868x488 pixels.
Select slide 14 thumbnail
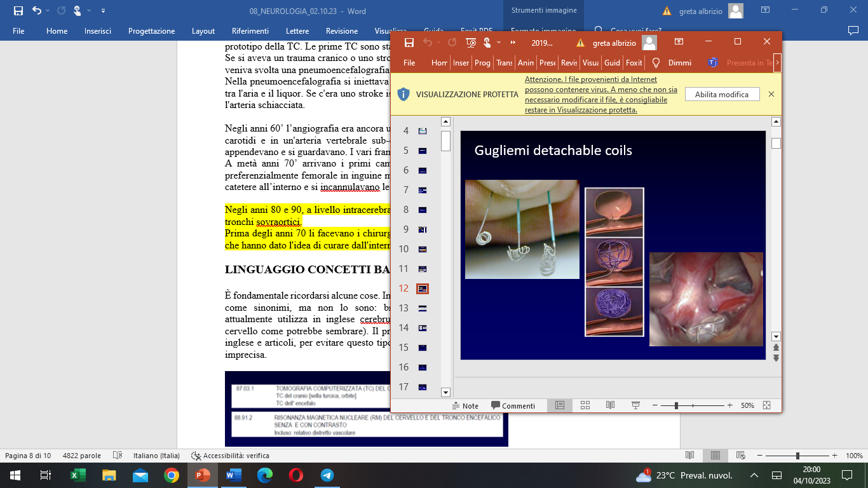(x=423, y=328)
